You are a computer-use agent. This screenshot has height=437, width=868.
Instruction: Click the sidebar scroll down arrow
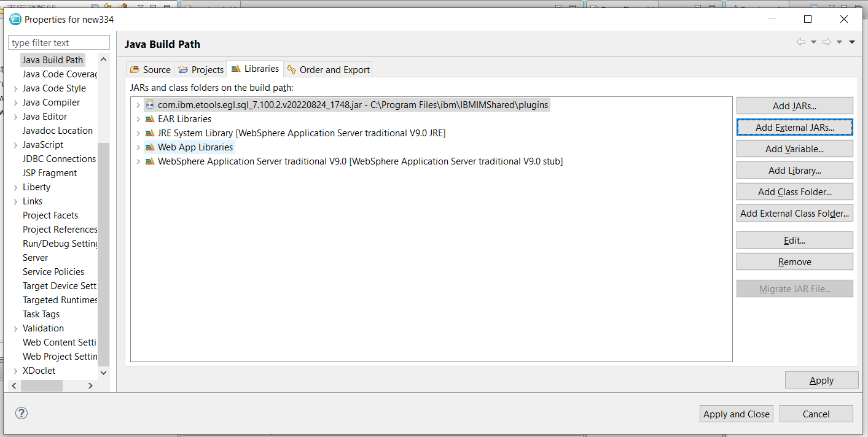tap(103, 373)
